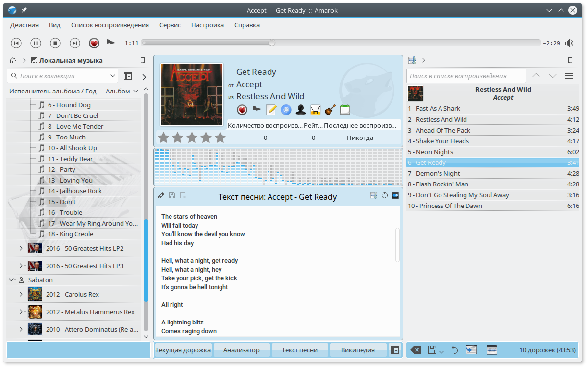The width and height of the screenshot is (588, 368).
Task: Switch to the Текст песни applet
Action: tap(299, 350)
